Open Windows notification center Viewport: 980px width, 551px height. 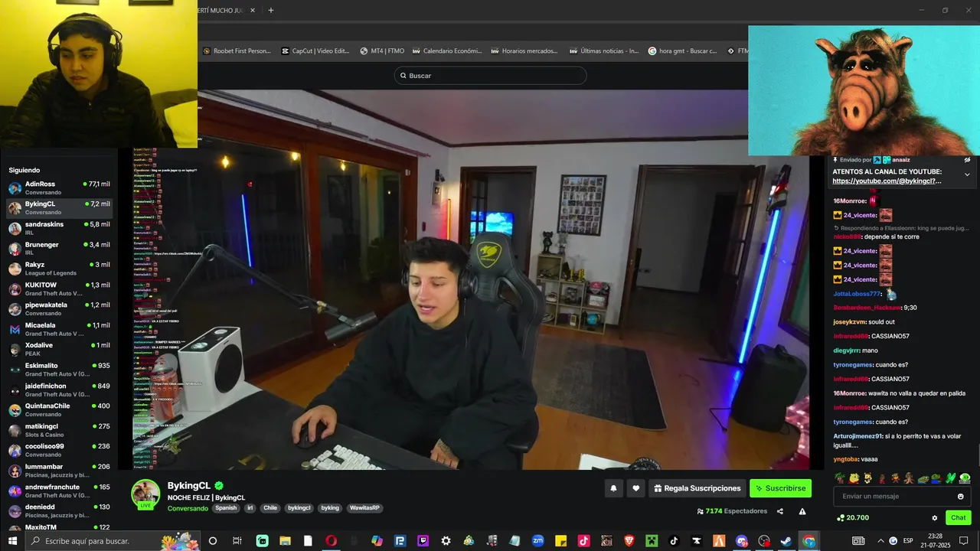[963, 540]
